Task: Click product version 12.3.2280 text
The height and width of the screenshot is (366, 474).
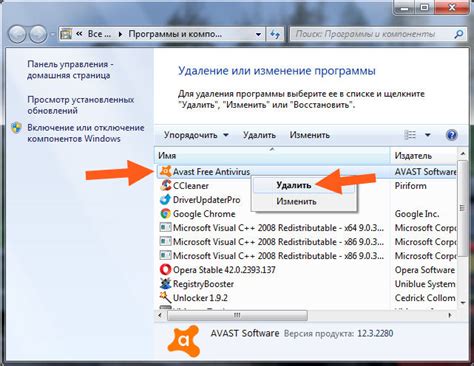Action: coord(375,333)
